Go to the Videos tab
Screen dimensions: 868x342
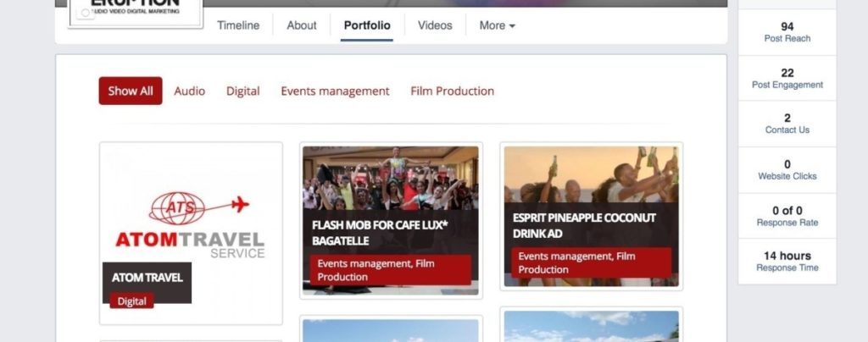pos(435,25)
